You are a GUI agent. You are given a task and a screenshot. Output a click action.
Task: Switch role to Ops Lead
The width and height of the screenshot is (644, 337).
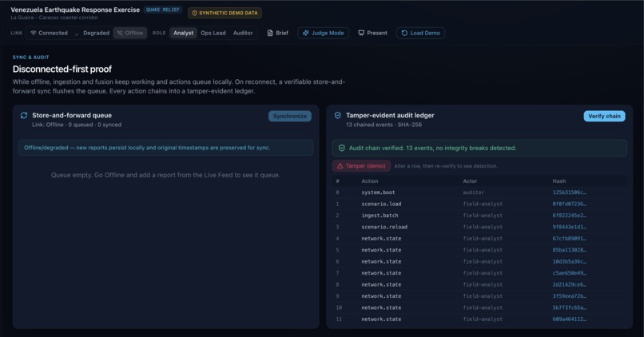pos(213,33)
